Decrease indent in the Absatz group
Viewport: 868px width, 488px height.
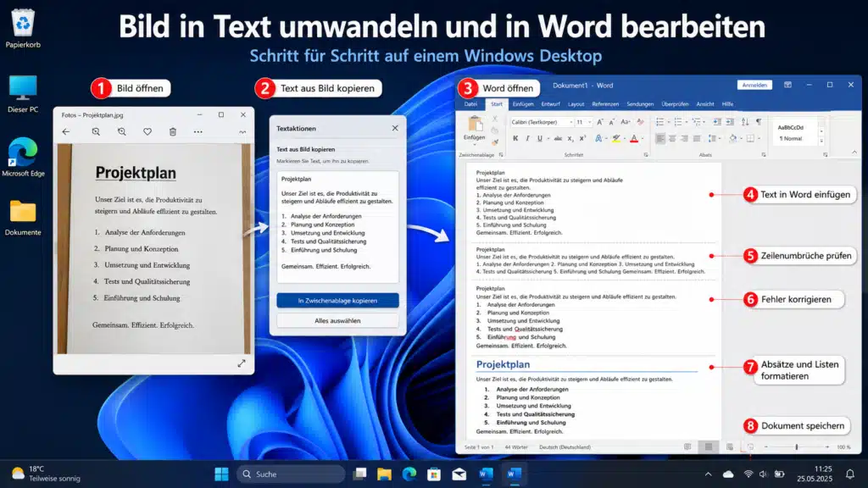(717, 122)
